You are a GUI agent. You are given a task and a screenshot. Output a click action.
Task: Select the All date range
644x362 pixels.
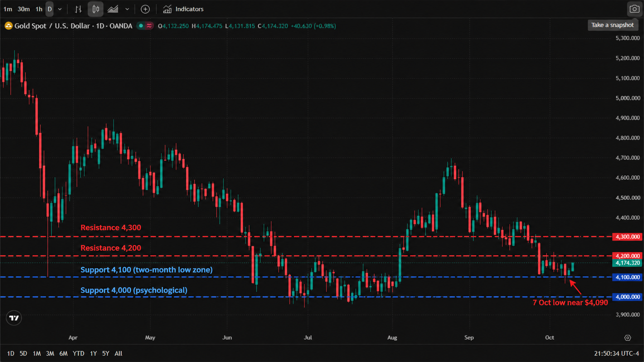(x=118, y=354)
